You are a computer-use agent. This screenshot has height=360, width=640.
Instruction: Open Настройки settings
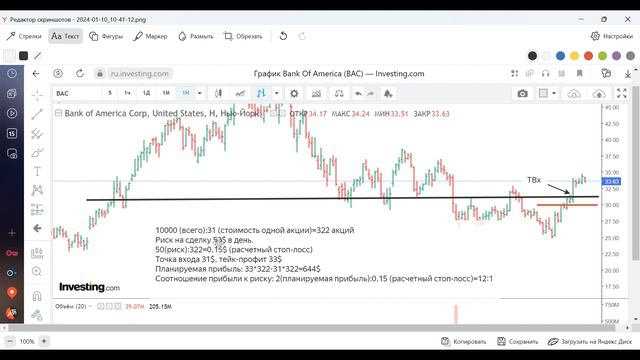611,36
